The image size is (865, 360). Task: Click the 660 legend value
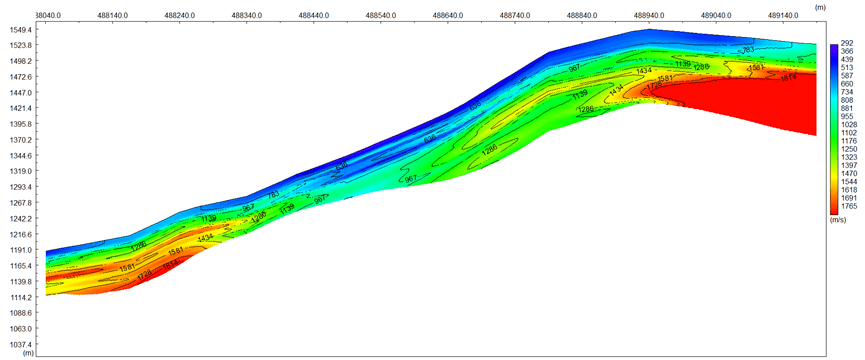[847, 84]
